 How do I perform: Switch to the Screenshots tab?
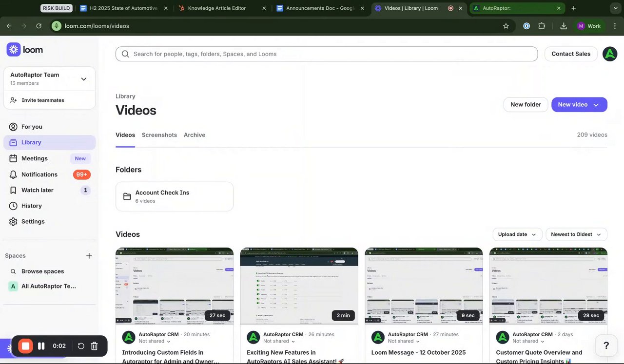159,135
